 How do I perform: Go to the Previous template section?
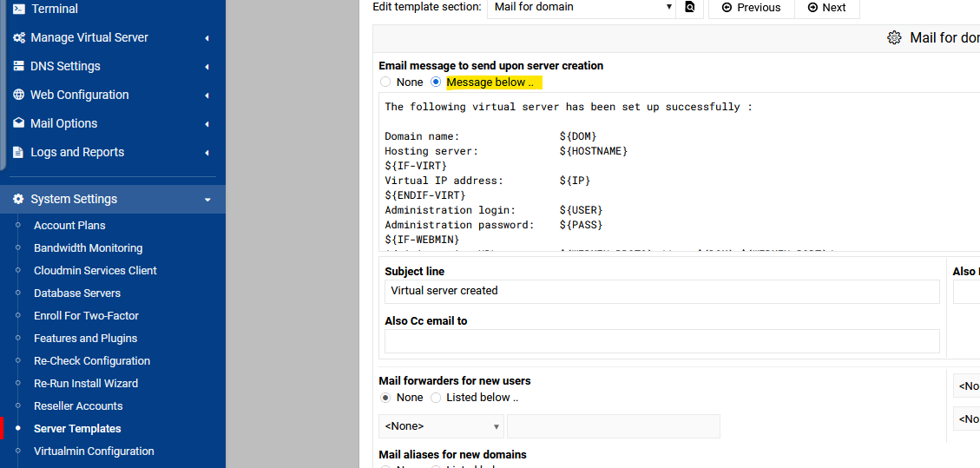[x=751, y=7]
